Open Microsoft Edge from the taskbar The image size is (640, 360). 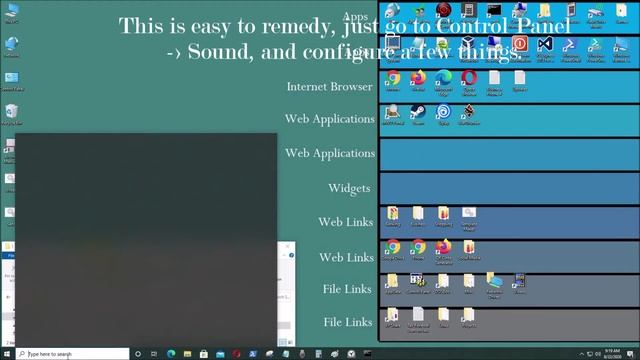[171, 354]
